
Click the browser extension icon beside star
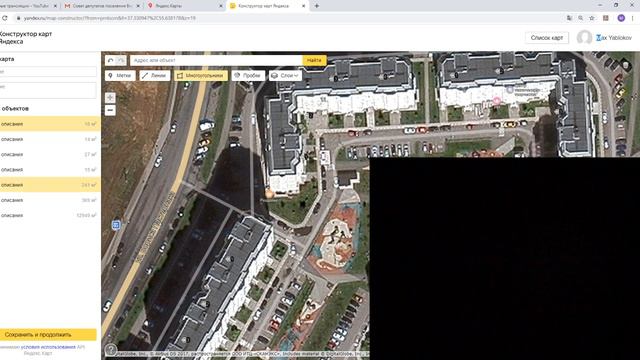coord(606,18)
